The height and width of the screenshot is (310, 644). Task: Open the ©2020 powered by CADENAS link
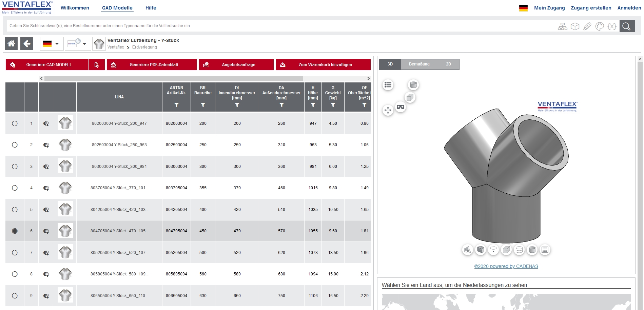506,266
